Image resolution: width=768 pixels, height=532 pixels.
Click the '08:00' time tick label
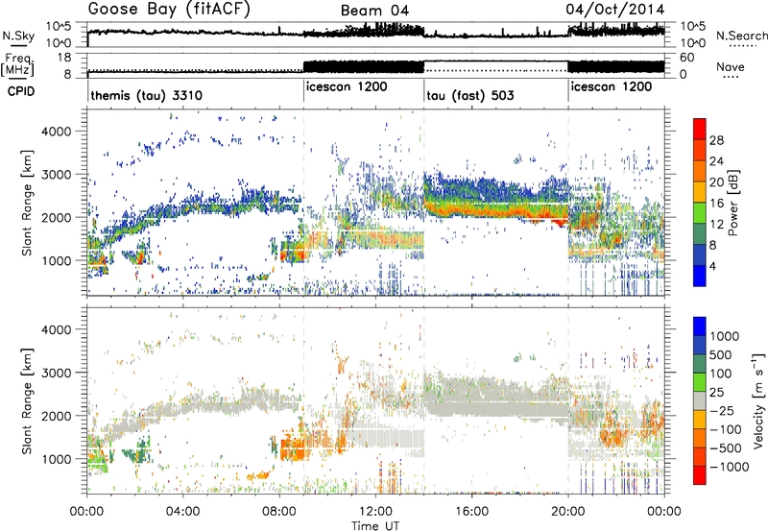[278, 512]
